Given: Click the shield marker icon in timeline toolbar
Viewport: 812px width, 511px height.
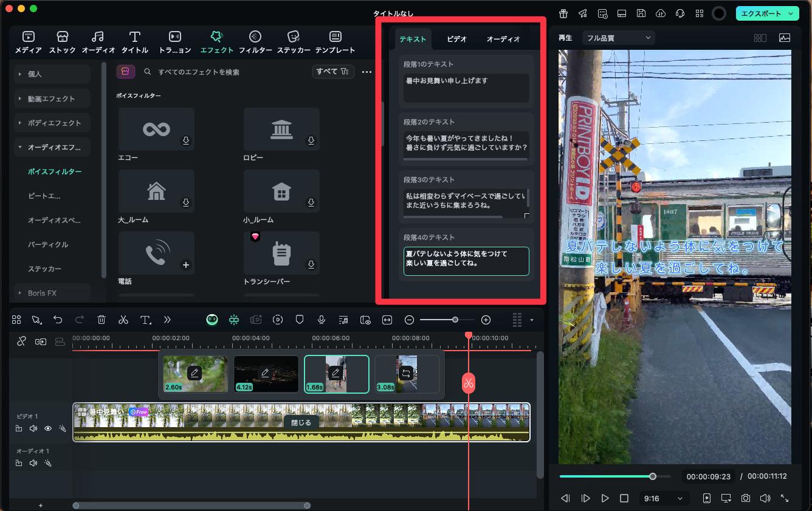Looking at the screenshot, I should click(300, 320).
